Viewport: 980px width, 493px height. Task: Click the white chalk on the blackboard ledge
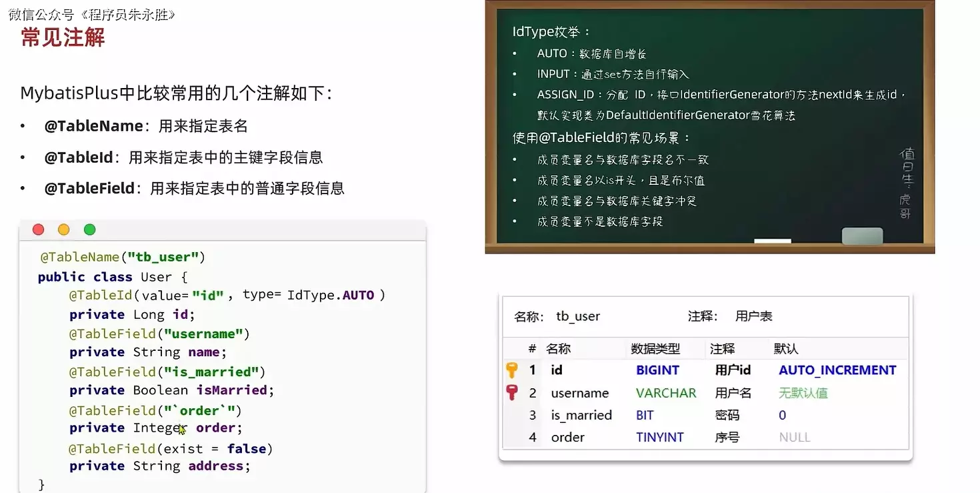click(x=772, y=241)
